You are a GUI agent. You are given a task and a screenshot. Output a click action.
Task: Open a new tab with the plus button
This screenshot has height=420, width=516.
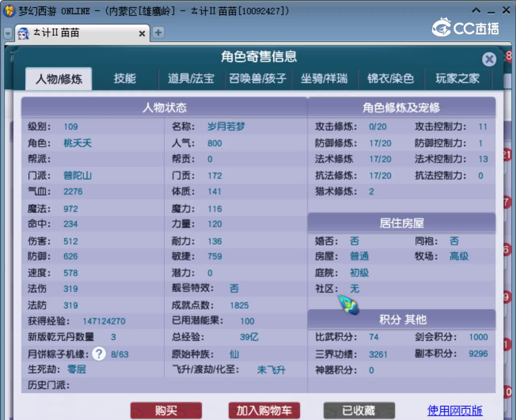(158, 33)
